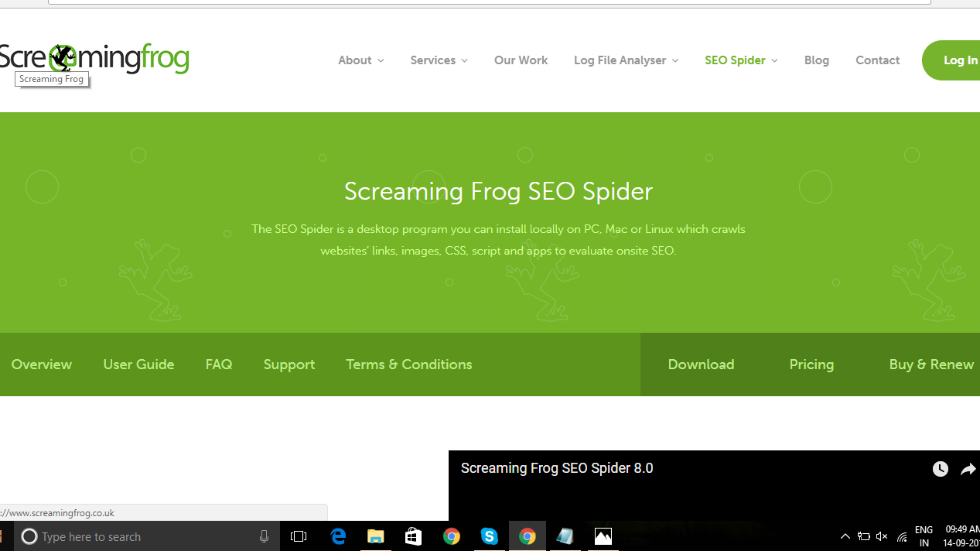Click the battery power tray icon
Image resolution: width=980 pixels, height=551 pixels.
(x=864, y=536)
